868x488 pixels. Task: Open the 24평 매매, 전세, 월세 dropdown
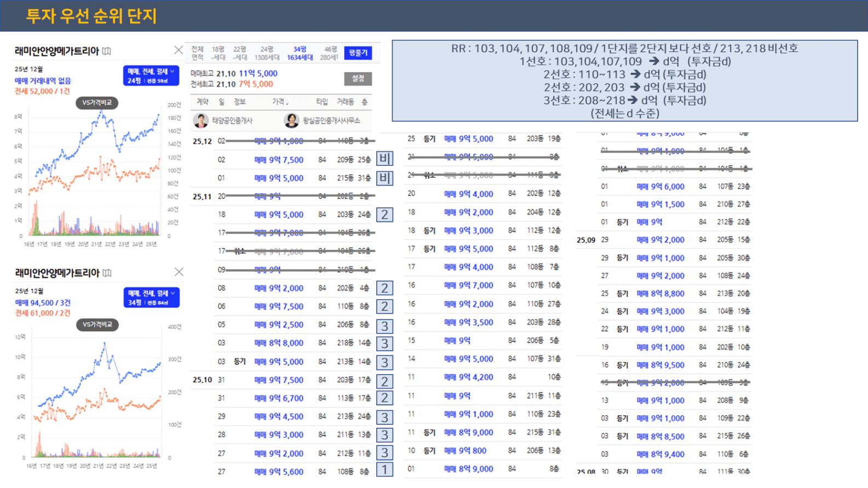tap(151, 75)
